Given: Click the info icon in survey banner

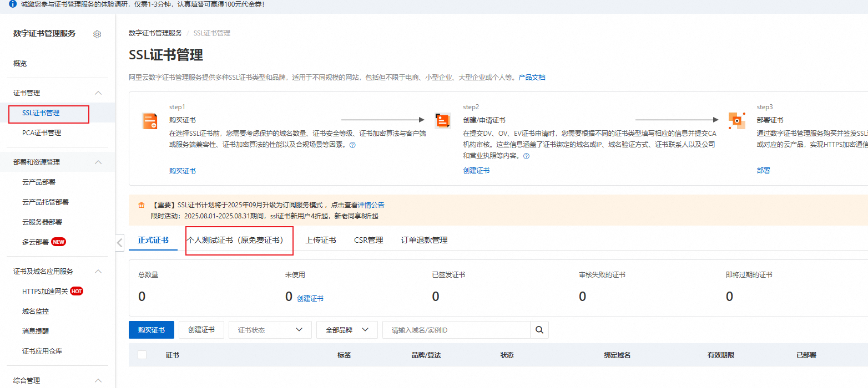Looking at the screenshot, I should 13,4.
